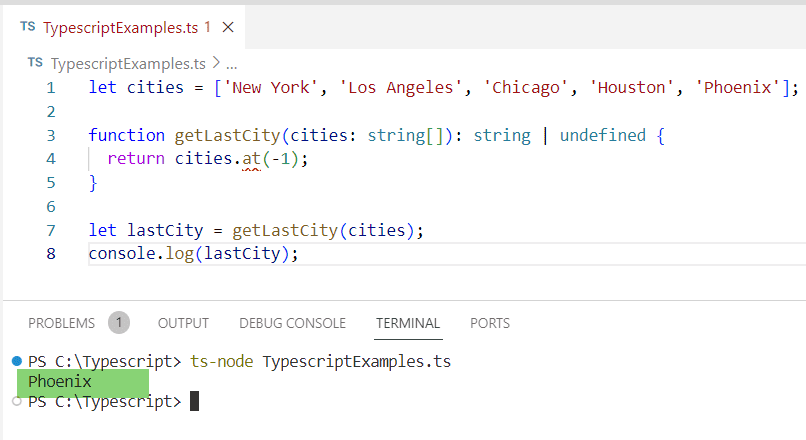
Task: Click line number 3 in the gutter
Action: 51,136
